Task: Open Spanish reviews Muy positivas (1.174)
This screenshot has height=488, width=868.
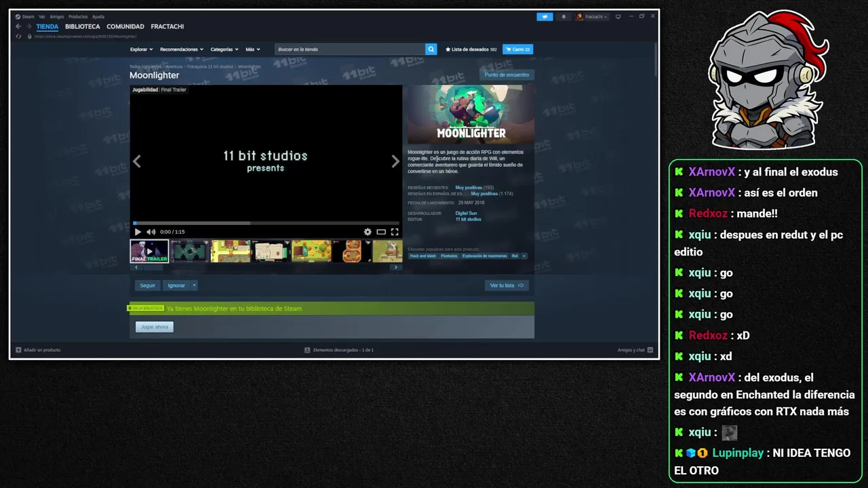Action: pos(492,194)
